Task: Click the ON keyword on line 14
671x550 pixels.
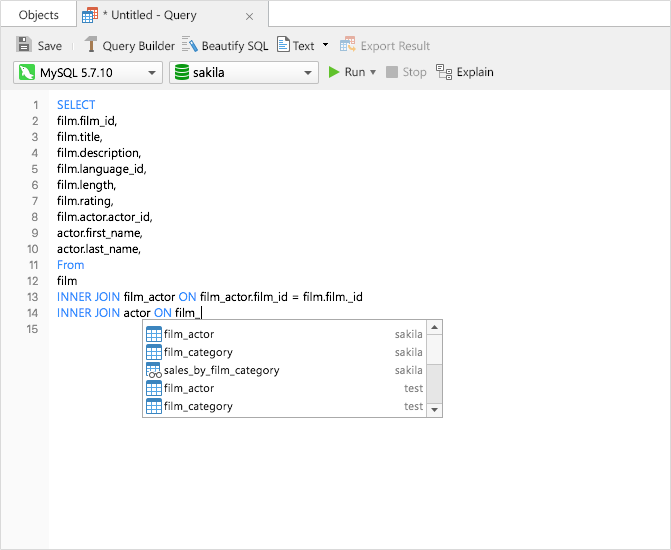Action: pyautogui.click(x=163, y=313)
